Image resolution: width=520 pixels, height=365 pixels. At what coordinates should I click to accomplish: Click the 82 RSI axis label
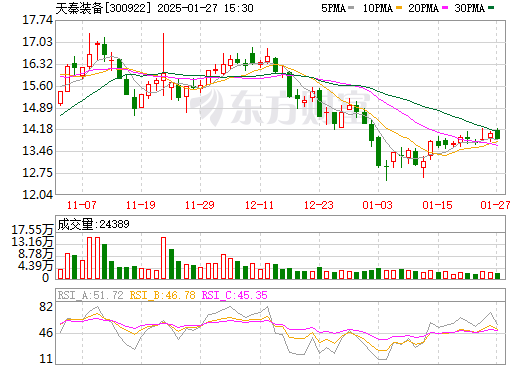(46, 307)
